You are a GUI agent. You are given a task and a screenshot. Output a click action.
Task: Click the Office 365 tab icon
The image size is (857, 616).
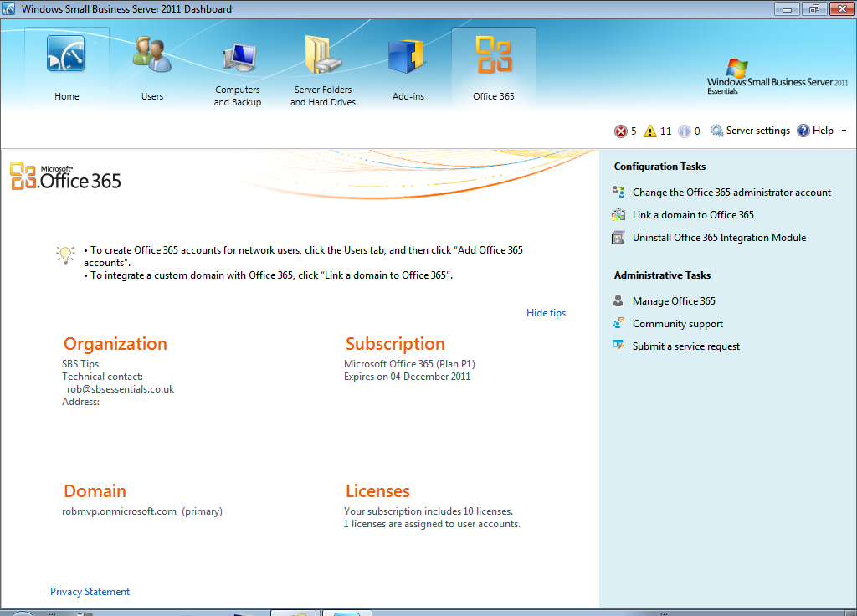tap(494, 57)
